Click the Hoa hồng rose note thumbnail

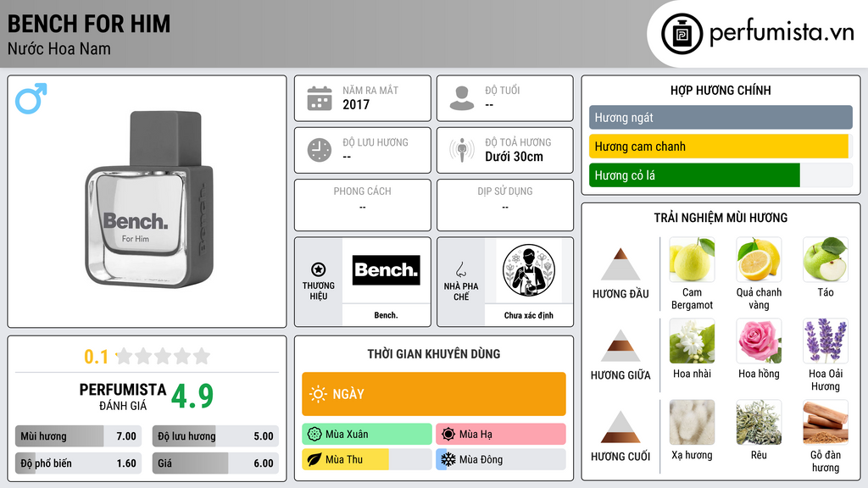pos(759,341)
